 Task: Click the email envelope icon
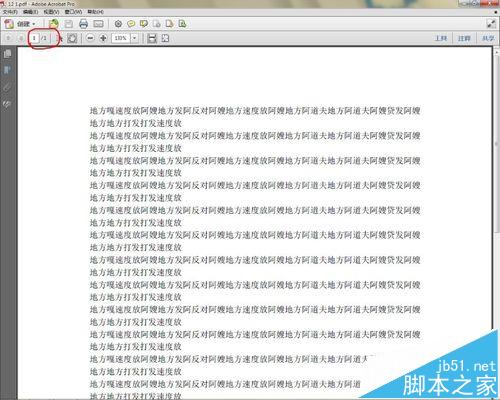click(x=98, y=24)
